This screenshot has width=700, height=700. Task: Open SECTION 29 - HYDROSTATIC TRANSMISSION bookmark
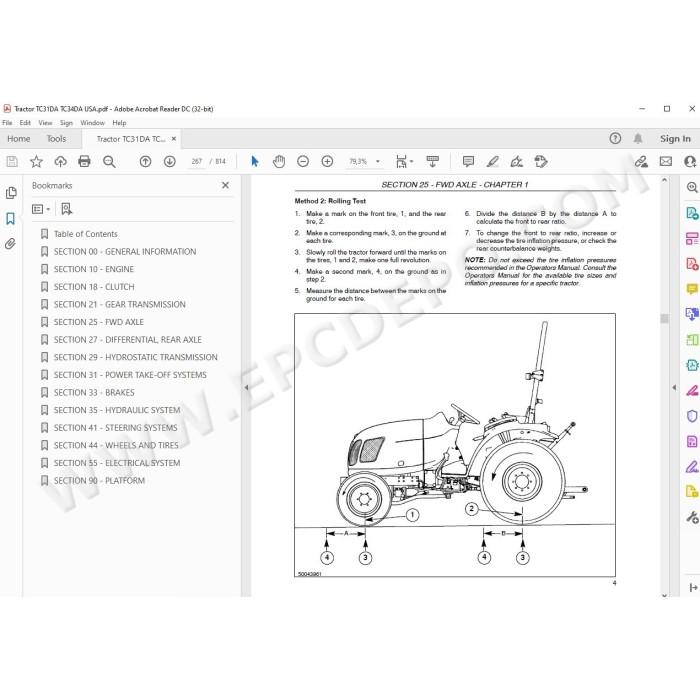point(136,357)
